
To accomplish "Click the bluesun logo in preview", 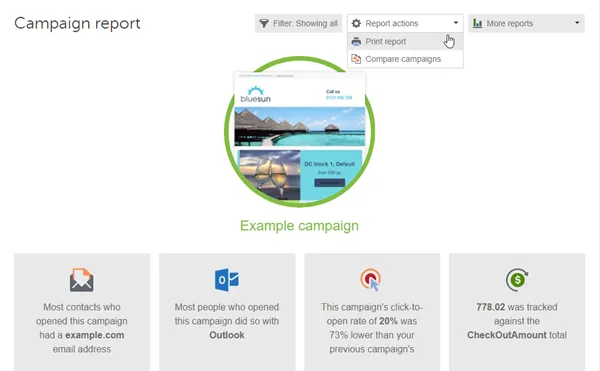I will [256, 94].
